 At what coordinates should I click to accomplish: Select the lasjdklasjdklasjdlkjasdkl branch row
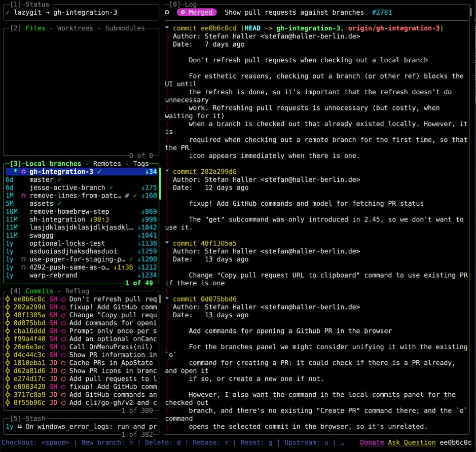coord(81,228)
